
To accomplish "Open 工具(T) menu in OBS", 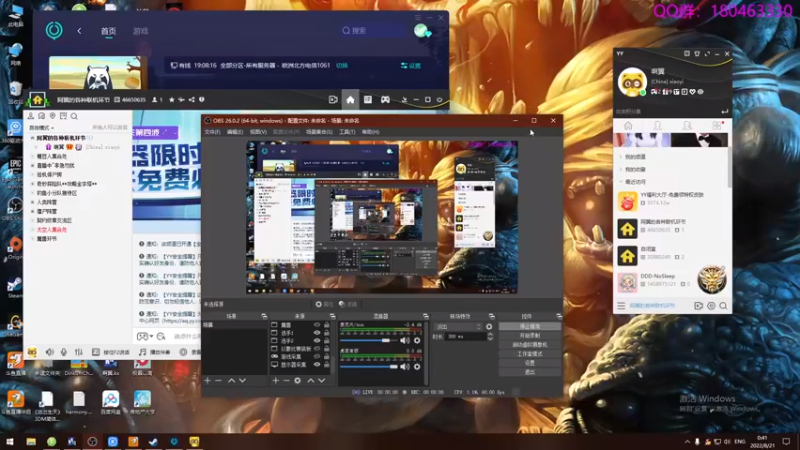I will pyautogui.click(x=347, y=132).
